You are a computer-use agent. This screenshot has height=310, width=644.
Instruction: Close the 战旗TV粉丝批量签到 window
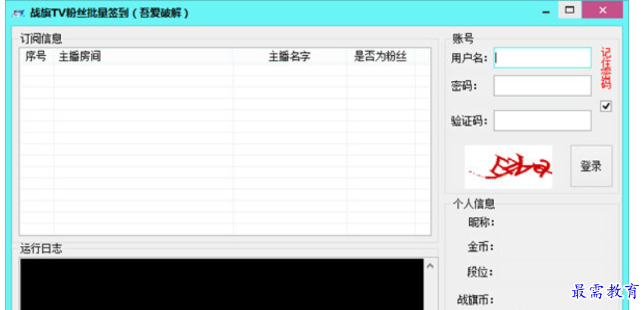(x=602, y=10)
